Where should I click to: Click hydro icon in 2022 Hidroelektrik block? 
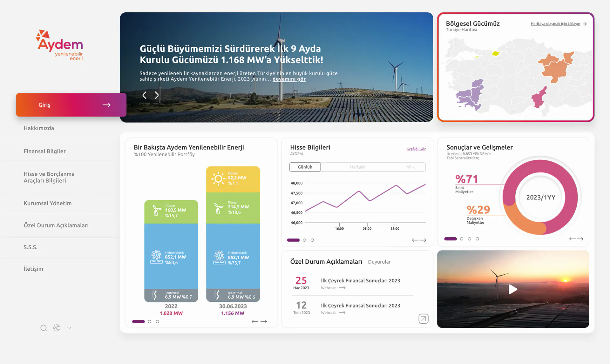pyautogui.click(x=156, y=257)
